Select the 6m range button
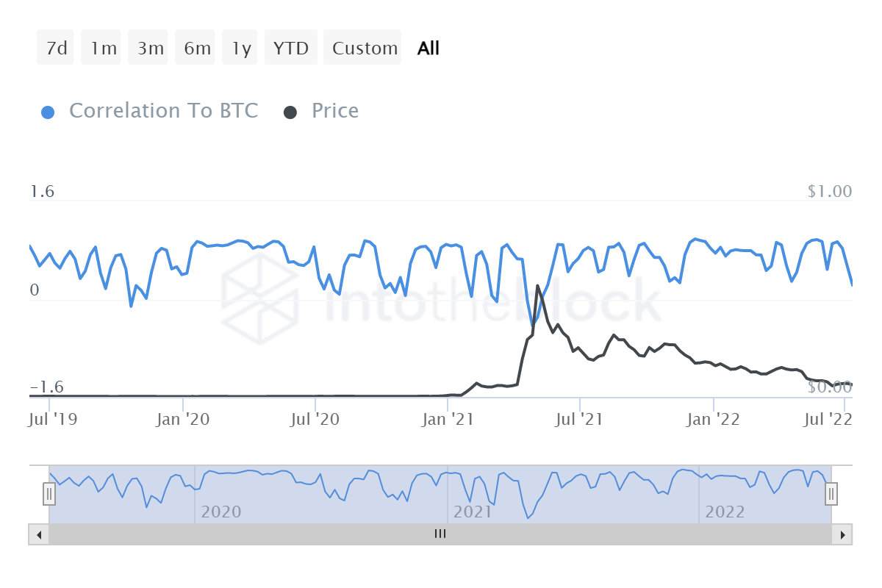Viewport: 882px width, 588px height. pos(195,47)
